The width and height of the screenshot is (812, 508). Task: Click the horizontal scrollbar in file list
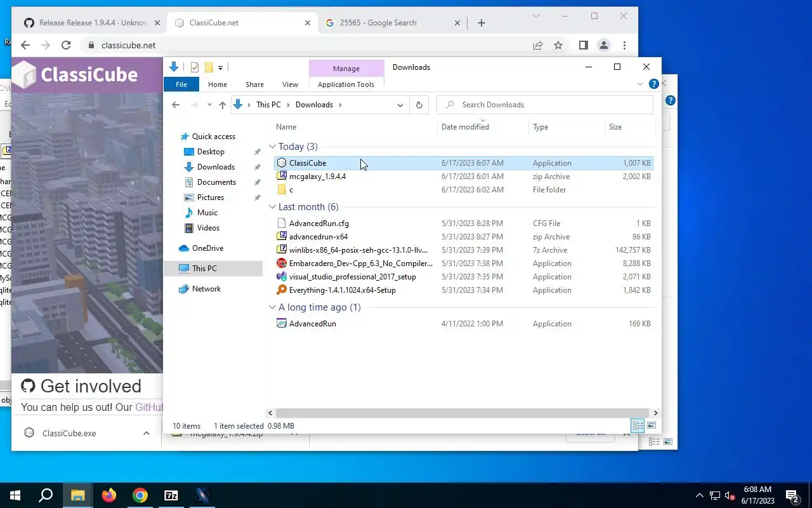pyautogui.click(x=463, y=413)
